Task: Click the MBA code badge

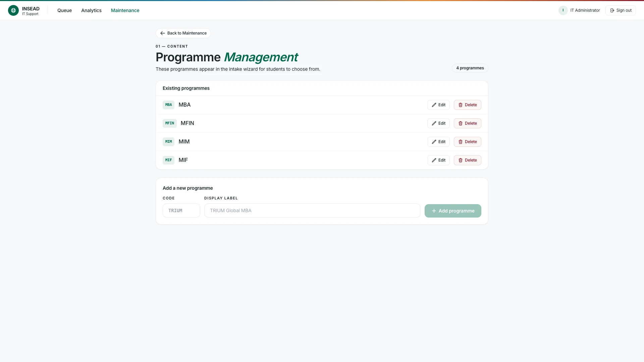Action: click(x=168, y=105)
